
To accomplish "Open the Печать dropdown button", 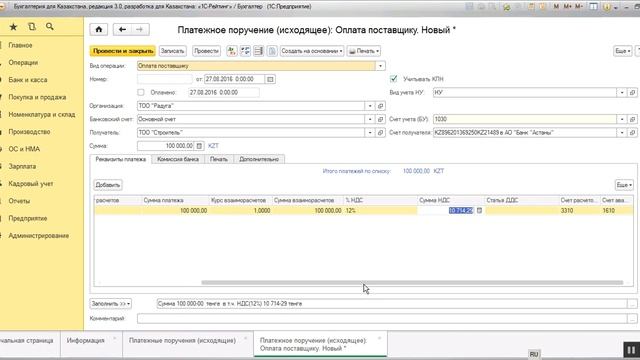I will pos(364,51).
